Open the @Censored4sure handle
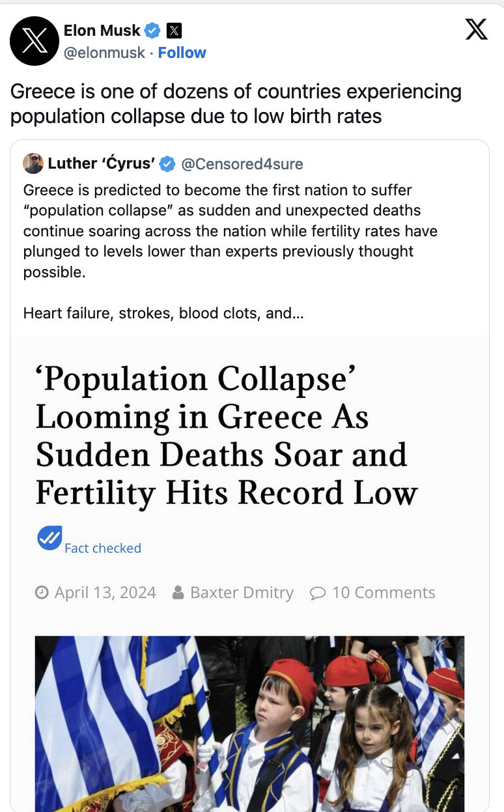The height and width of the screenshot is (812, 504). [242, 164]
